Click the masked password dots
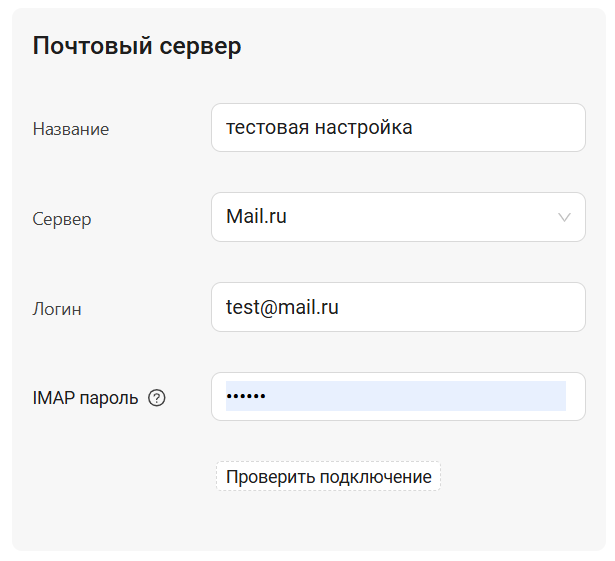615x561 pixels. (x=246, y=397)
